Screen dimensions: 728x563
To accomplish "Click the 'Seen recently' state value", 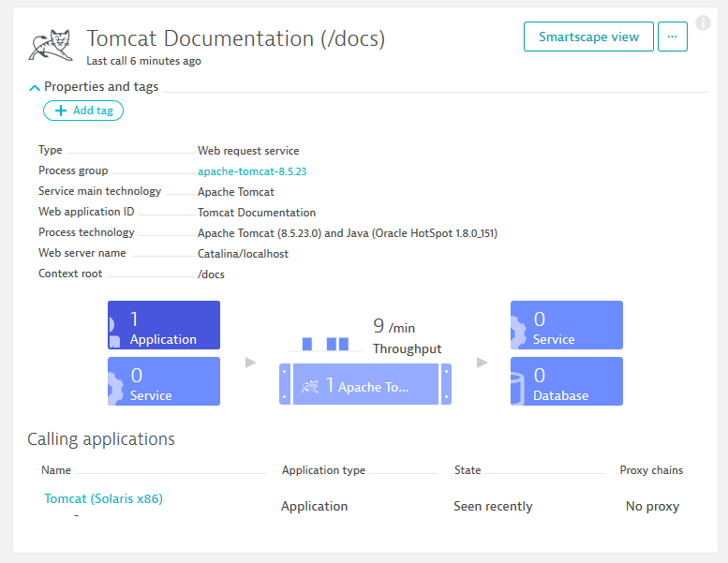I will click(493, 506).
